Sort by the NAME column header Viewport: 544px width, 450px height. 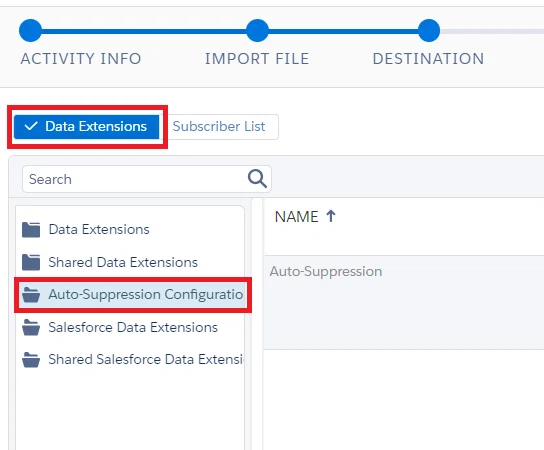pyautogui.click(x=297, y=217)
